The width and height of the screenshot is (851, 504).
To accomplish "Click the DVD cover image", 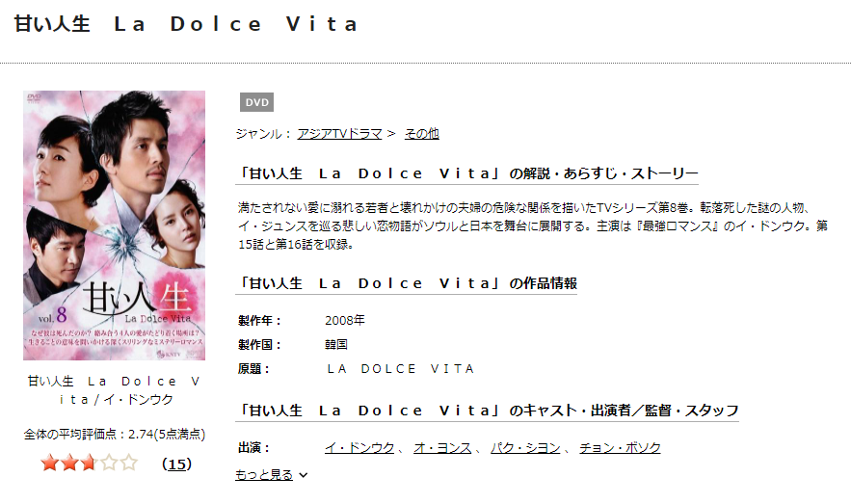I will point(114,225).
